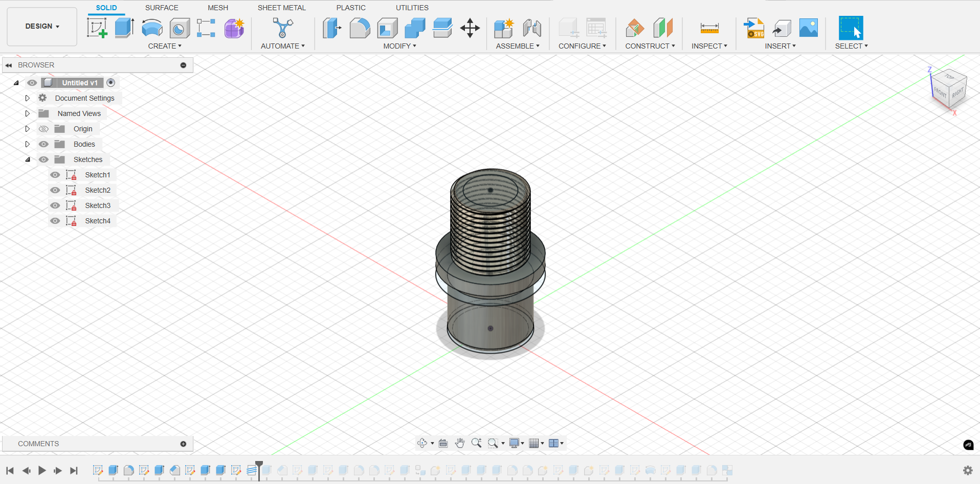Select the Insert Derive tool
This screenshot has height=484, width=980.
point(782,28)
